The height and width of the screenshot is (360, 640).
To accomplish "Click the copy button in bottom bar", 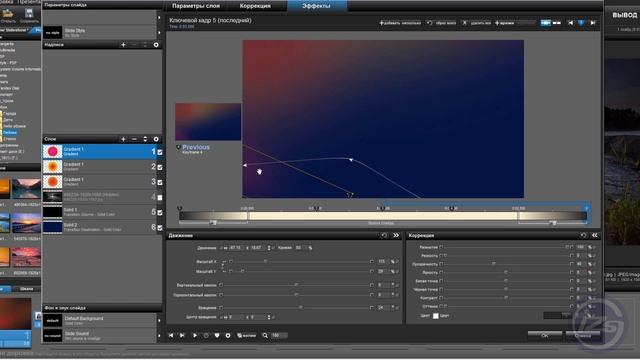I will tap(246, 335).
